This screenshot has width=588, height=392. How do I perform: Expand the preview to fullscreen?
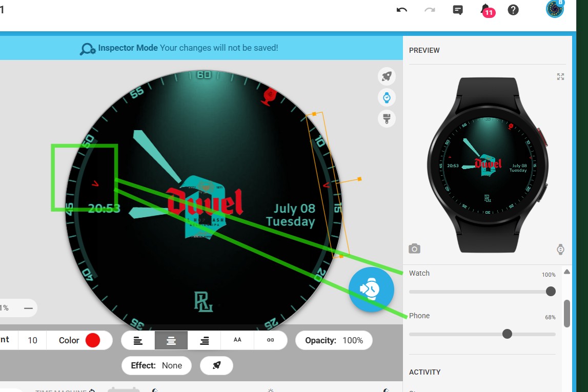pyautogui.click(x=560, y=77)
